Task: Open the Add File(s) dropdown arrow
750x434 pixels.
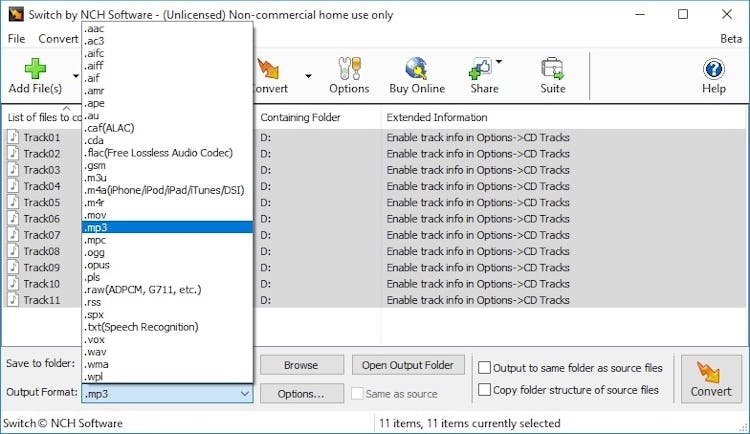Action: coord(76,76)
